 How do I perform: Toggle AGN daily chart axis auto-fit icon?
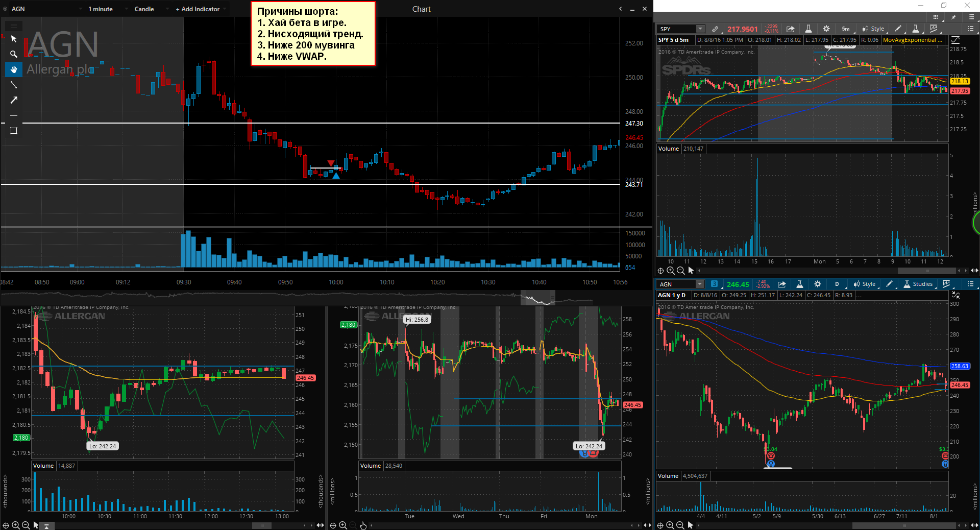tap(955, 295)
